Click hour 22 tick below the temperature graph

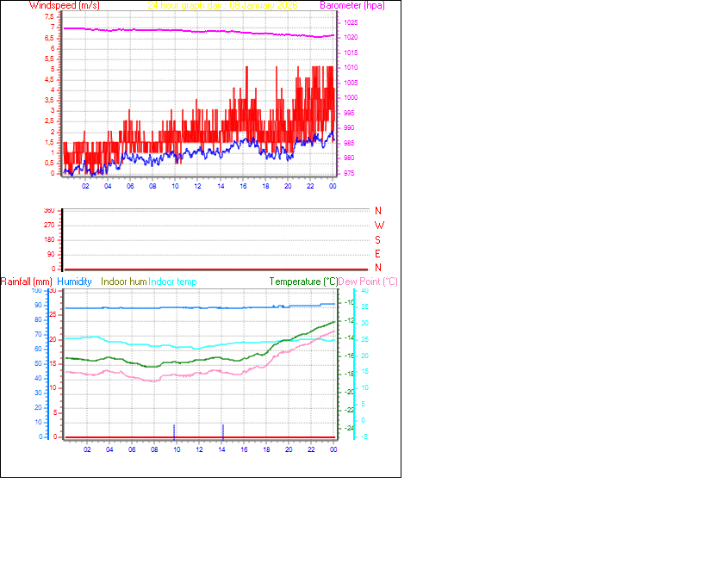[311, 449]
